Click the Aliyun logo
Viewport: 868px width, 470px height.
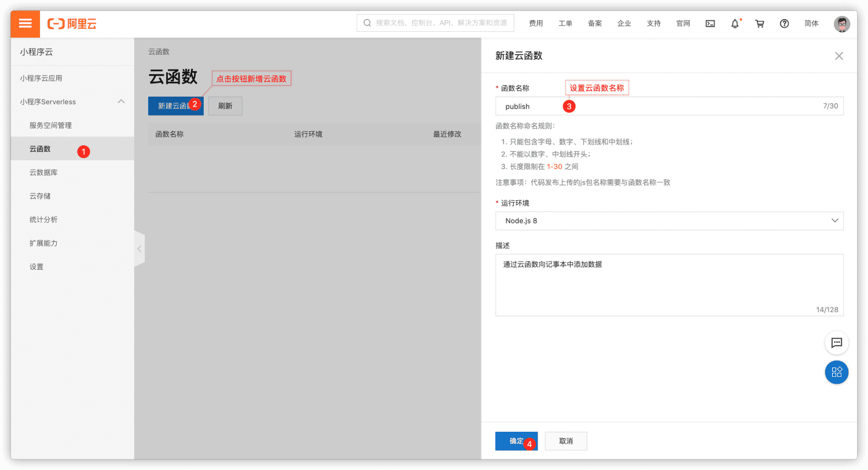72,24
